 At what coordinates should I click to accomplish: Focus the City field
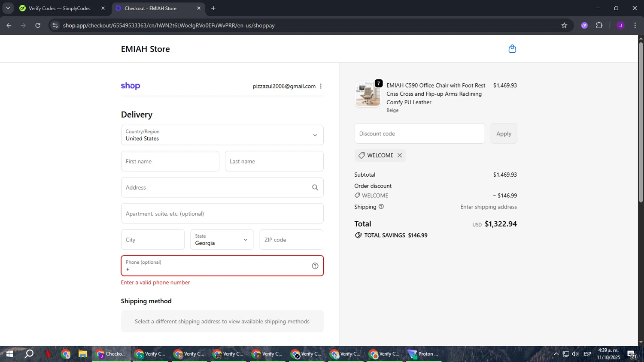(153, 240)
